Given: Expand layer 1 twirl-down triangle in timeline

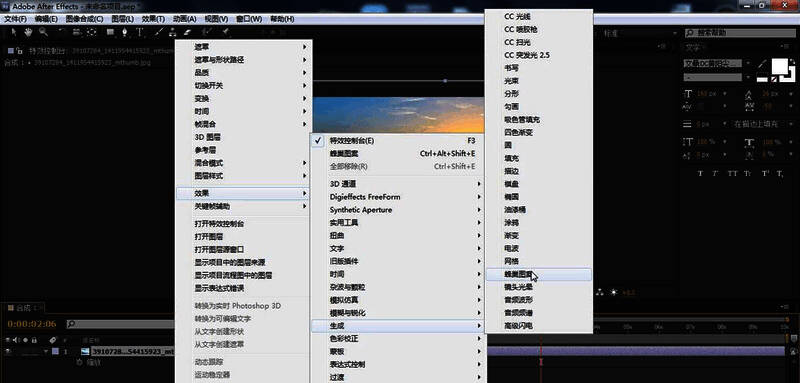Looking at the screenshot, I should tap(46, 351).
